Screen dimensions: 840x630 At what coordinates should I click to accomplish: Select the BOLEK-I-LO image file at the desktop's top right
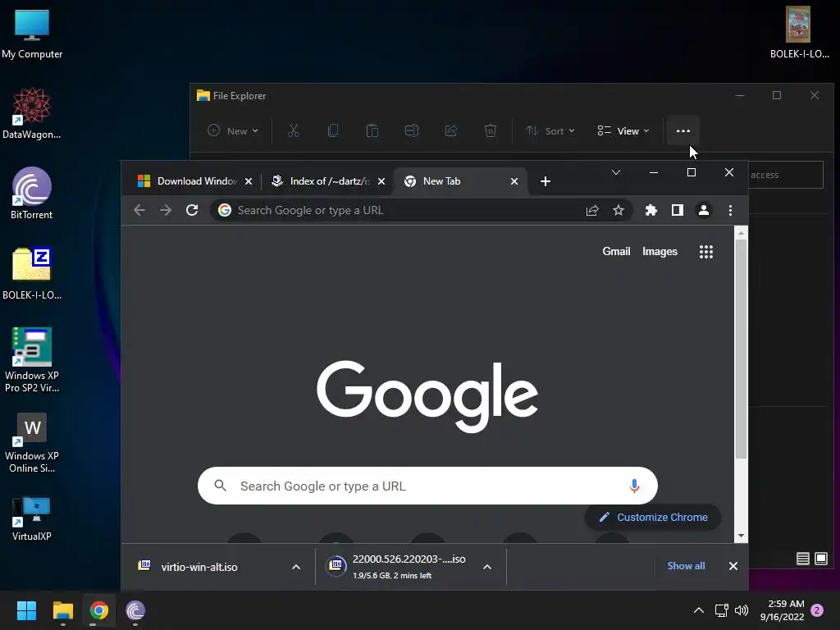799,33
